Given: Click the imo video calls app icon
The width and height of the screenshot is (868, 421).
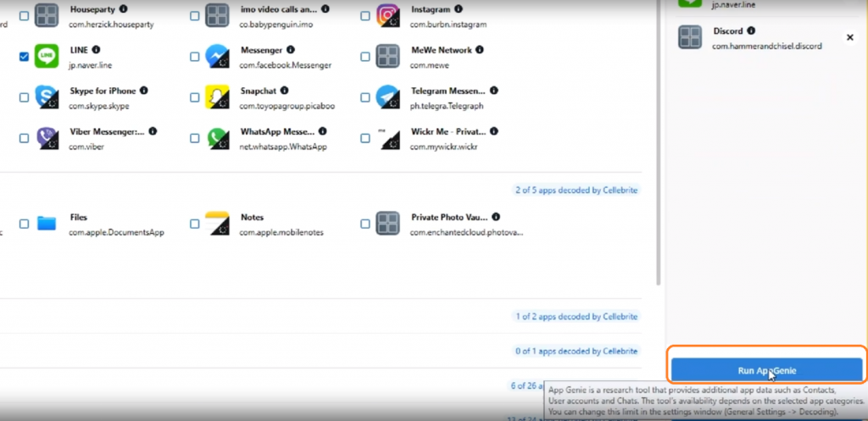Looking at the screenshot, I should (x=217, y=15).
